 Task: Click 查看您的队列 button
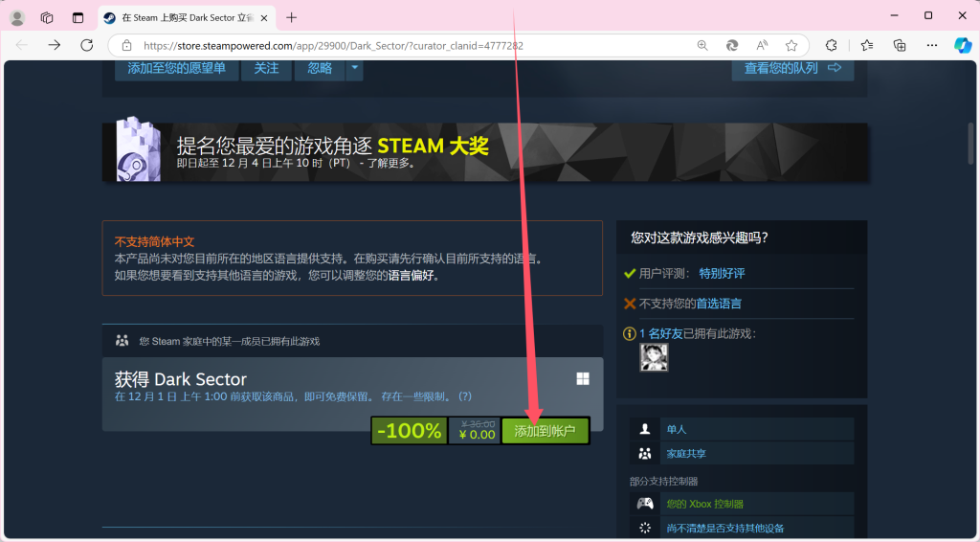click(792, 69)
